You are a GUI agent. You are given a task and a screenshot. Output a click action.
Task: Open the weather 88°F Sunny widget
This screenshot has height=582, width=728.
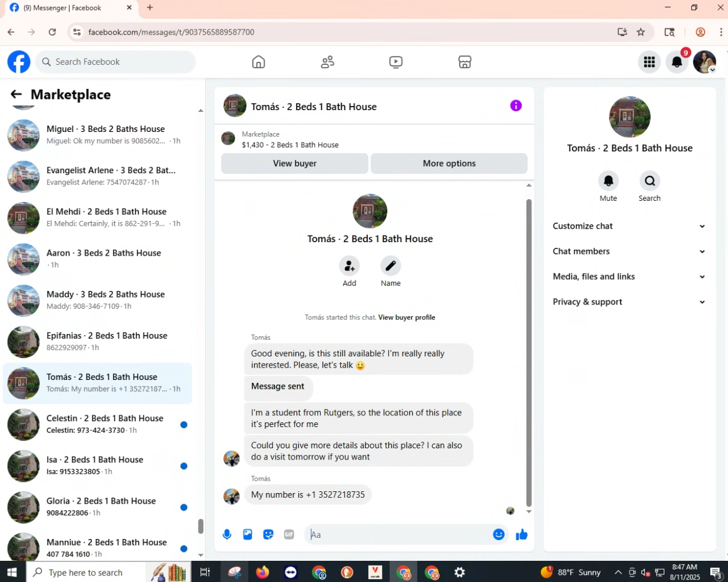pyautogui.click(x=571, y=572)
